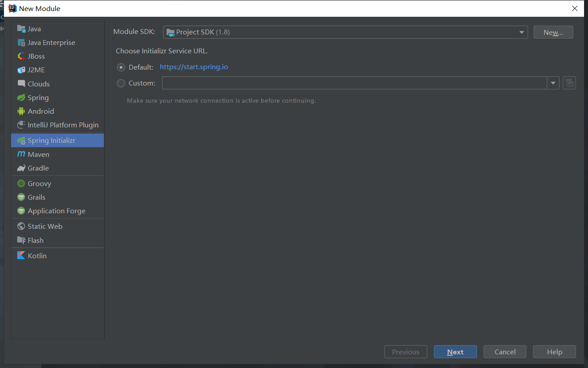Choose Java module type label
Viewport: 588px width, 368px height.
pyautogui.click(x=34, y=29)
